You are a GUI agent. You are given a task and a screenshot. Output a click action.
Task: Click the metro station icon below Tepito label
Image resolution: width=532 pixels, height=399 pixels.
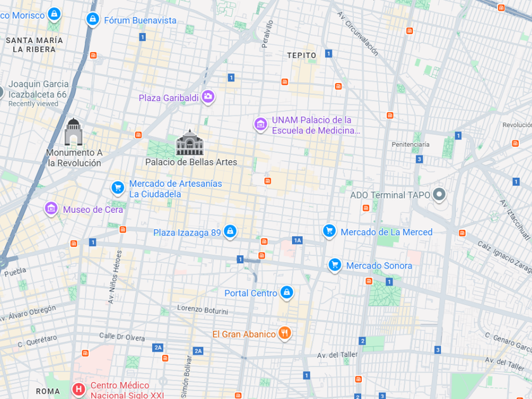coord(284,82)
